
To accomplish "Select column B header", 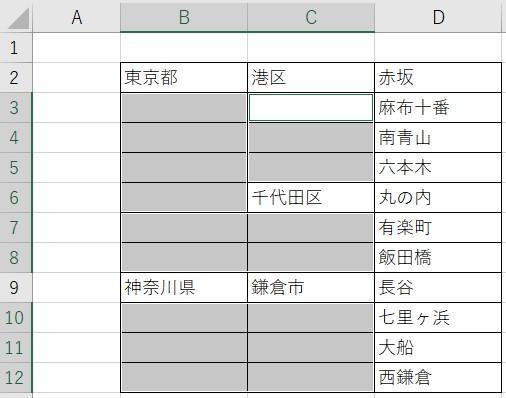I will point(184,17).
